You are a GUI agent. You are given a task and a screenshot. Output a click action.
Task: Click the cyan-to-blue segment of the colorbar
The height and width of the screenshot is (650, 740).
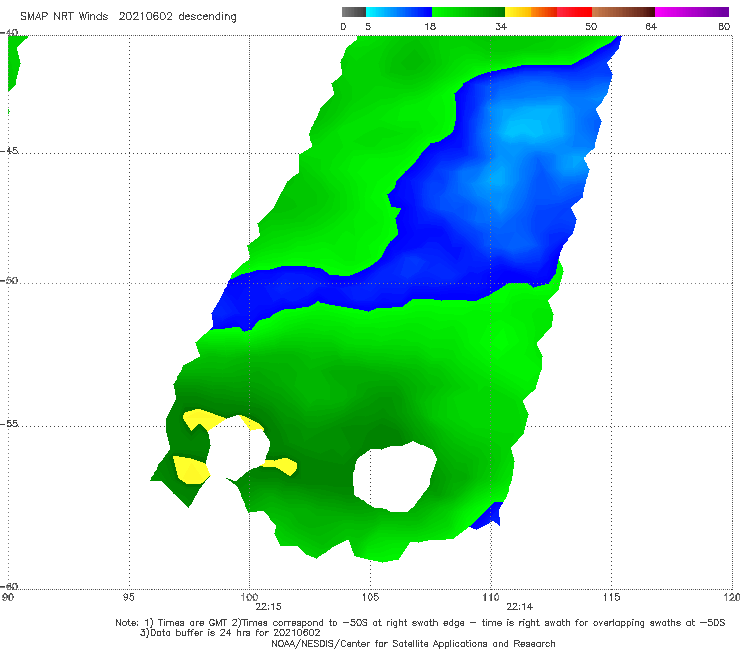(399, 12)
